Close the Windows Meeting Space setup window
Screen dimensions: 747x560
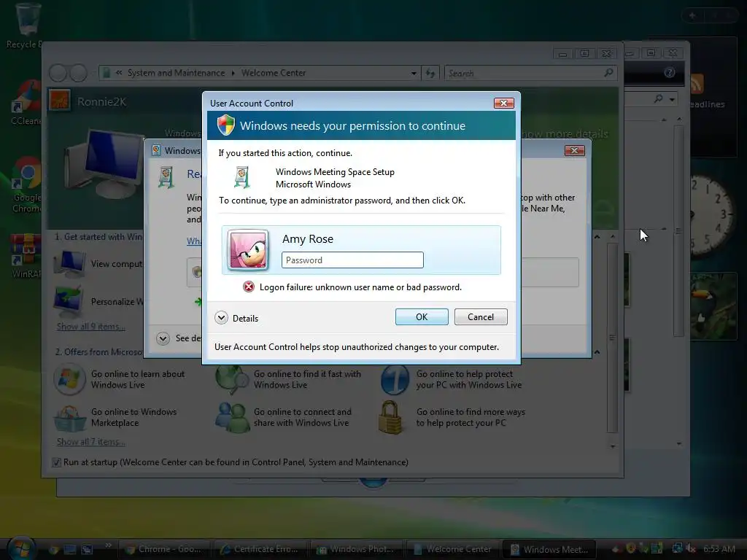(574, 150)
